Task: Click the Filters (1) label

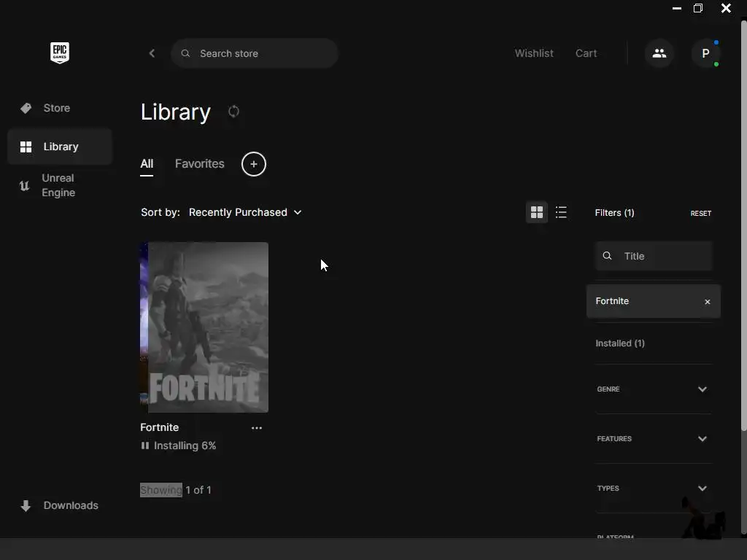Action: point(614,213)
